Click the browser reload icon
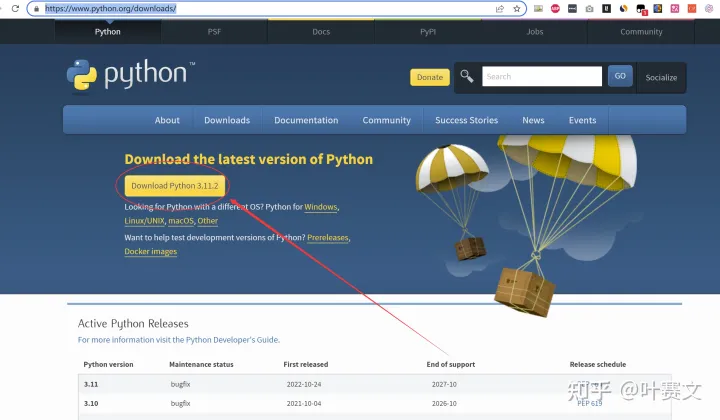Image resolution: width=720 pixels, height=420 pixels. click(15, 8)
